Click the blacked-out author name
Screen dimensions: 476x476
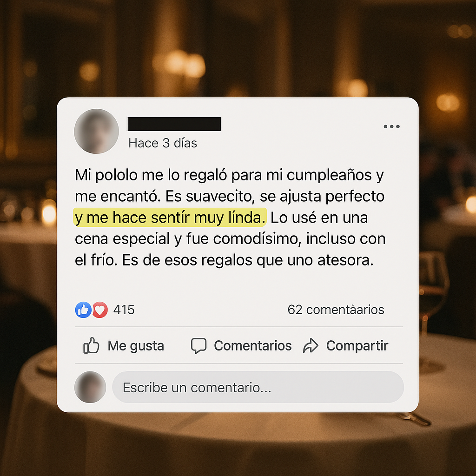click(174, 124)
